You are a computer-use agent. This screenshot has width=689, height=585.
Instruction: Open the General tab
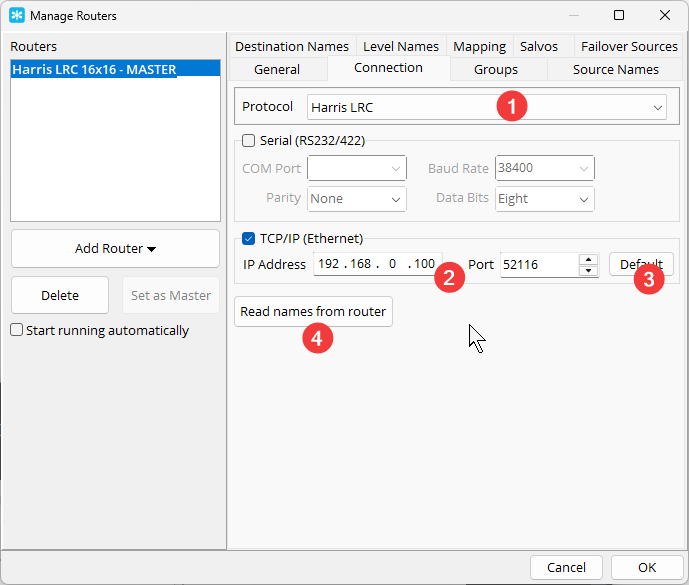(x=277, y=69)
